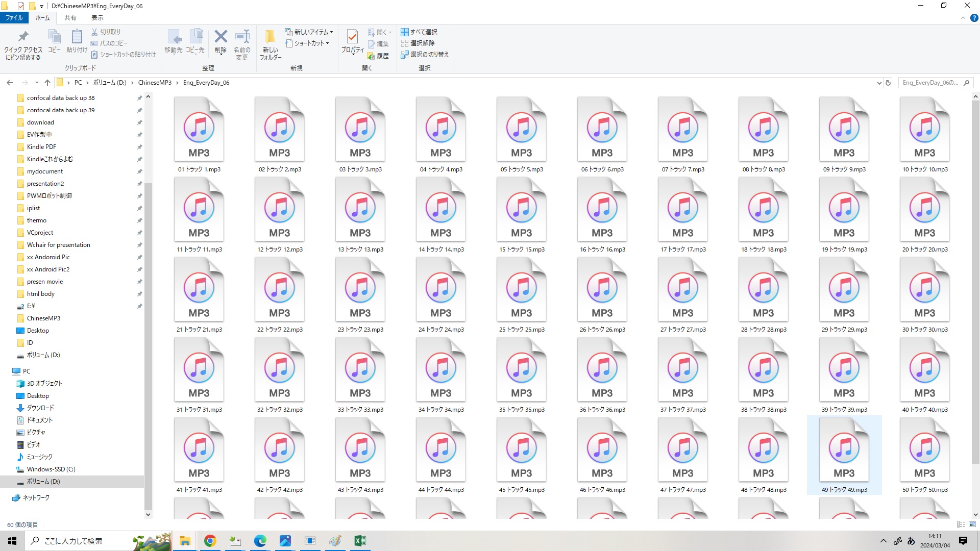The height and width of the screenshot is (551, 980).
Task: Open the address bar history dropdown
Action: (x=879, y=83)
